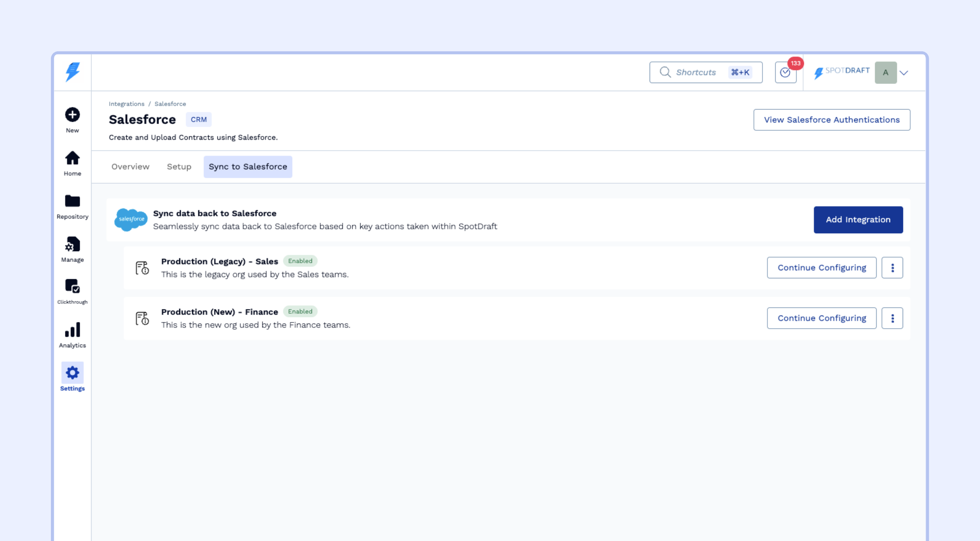Image resolution: width=980 pixels, height=541 pixels.
Task: Continue Configuring the Finance integration
Action: tap(822, 318)
